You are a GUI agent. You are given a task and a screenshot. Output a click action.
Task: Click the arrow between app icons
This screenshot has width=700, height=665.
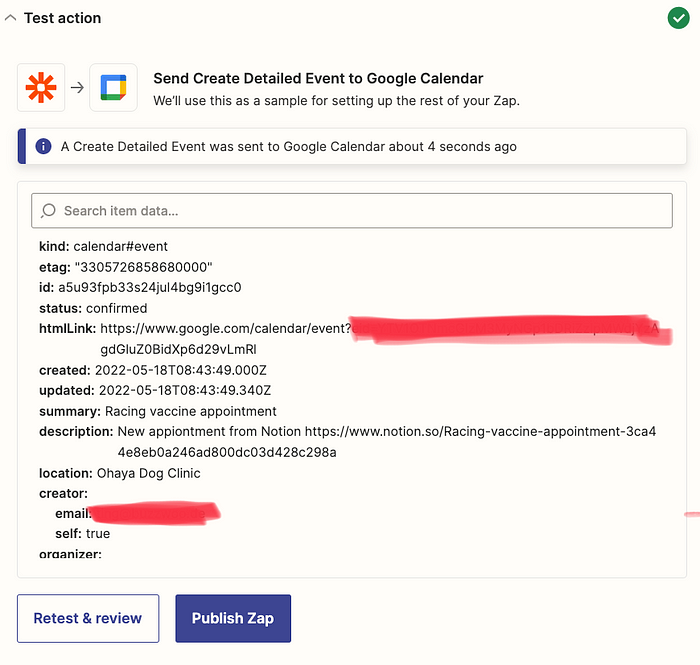tap(77, 87)
